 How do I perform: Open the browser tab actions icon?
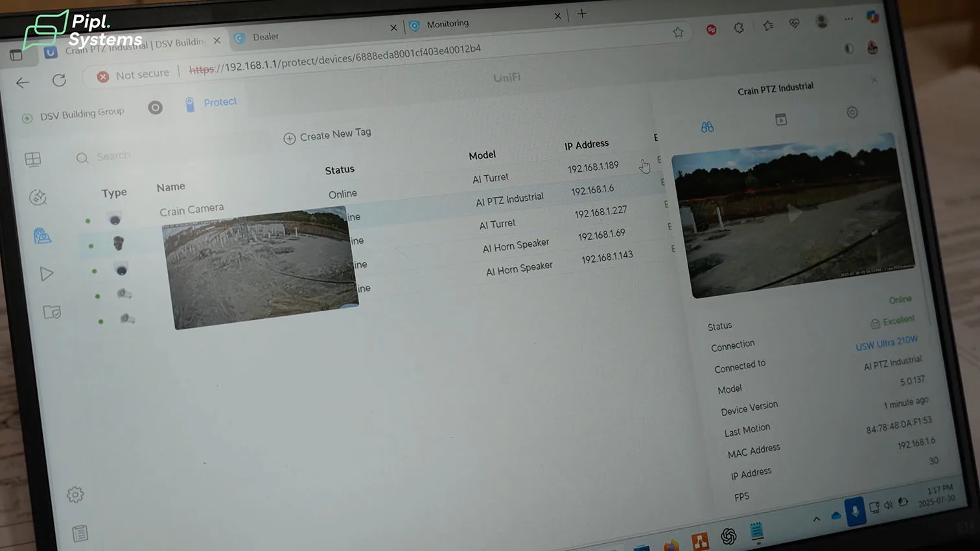point(16,56)
